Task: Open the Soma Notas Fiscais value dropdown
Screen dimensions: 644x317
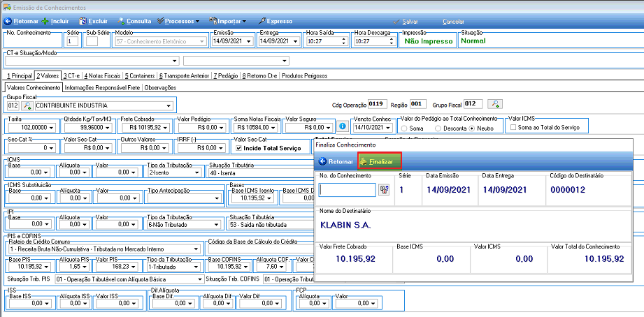Action: click(273, 128)
